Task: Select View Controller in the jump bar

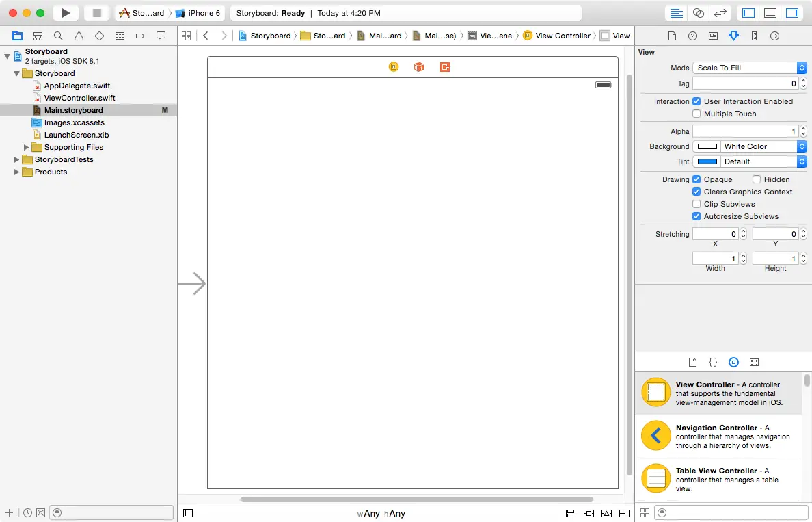Action: pyautogui.click(x=563, y=36)
